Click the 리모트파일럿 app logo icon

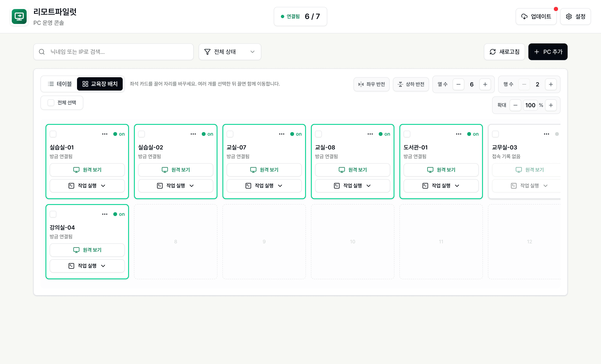tap(19, 16)
